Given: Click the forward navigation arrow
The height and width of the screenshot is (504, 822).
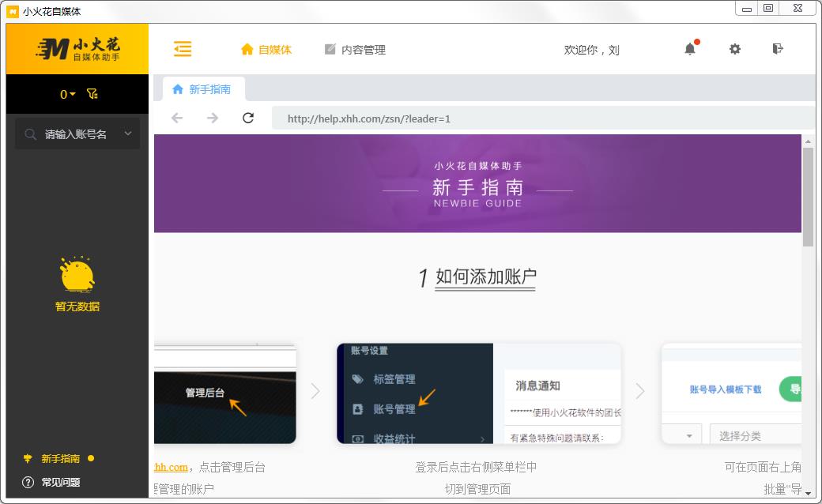Looking at the screenshot, I should point(212,117).
